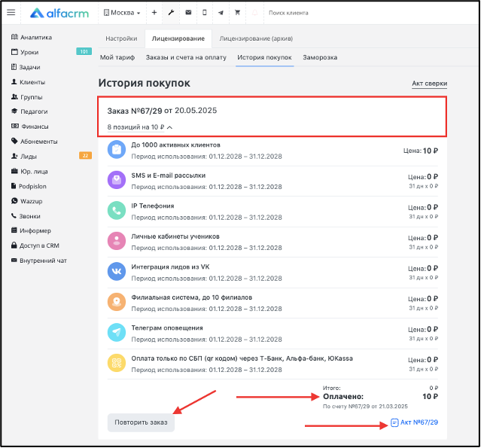Click the VK integration icon
Image resolution: width=481 pixels, height=448 pixels.
[117, 271]
